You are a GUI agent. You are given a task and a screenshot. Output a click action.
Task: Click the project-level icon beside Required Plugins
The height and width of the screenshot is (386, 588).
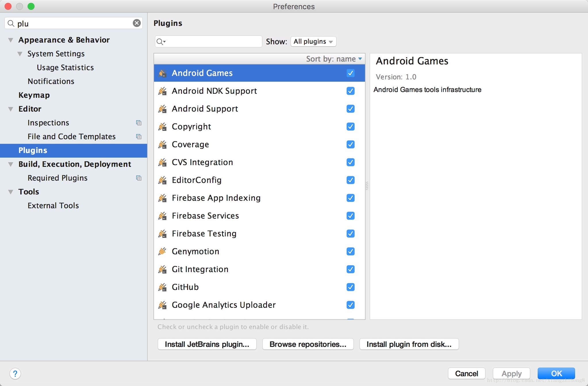[x=139, y=178]
